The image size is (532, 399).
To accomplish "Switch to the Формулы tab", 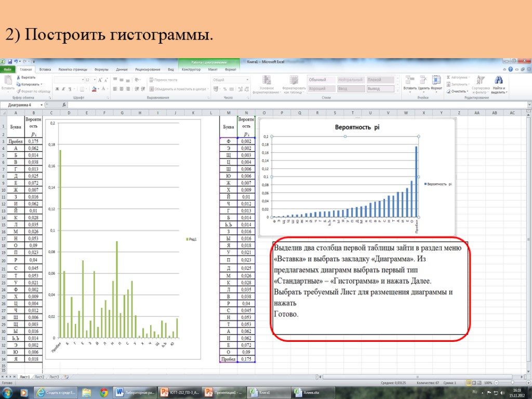I will tap(101, 70).
